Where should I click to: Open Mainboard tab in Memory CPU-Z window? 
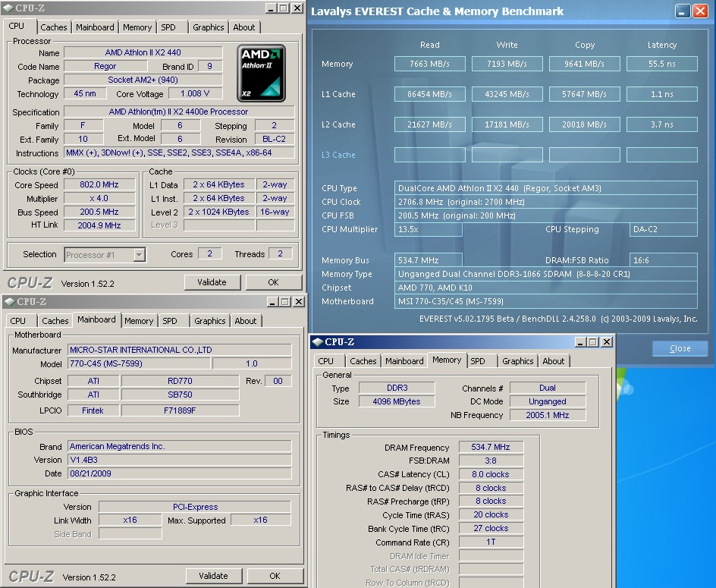404,361
